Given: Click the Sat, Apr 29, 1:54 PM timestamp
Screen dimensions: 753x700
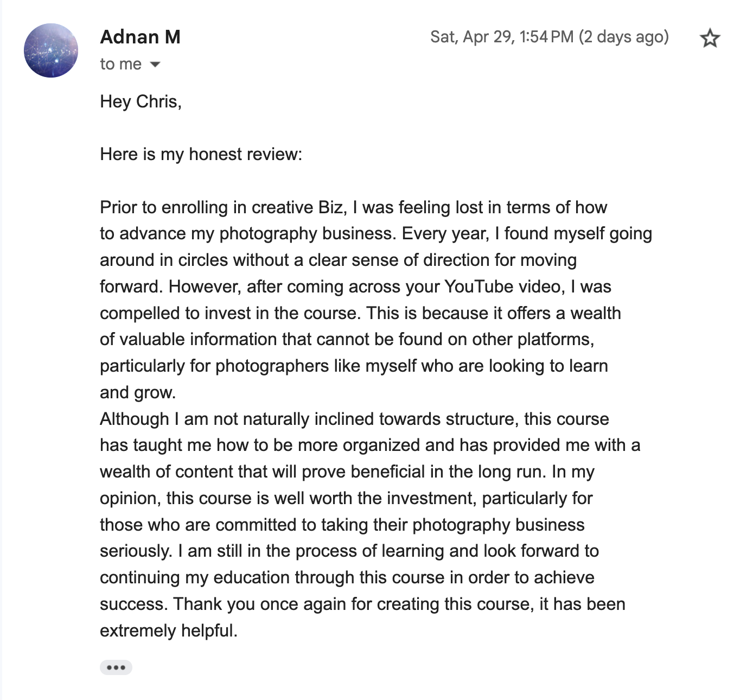Looking at the screenshot, I should point(502,37).
